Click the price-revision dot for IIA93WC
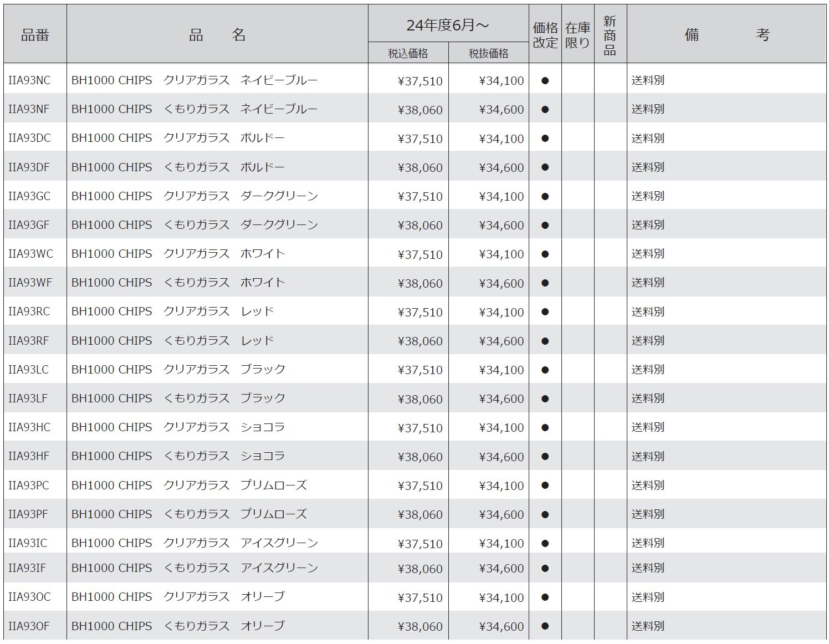Screen dimensions: 829x644 (545, 254)
